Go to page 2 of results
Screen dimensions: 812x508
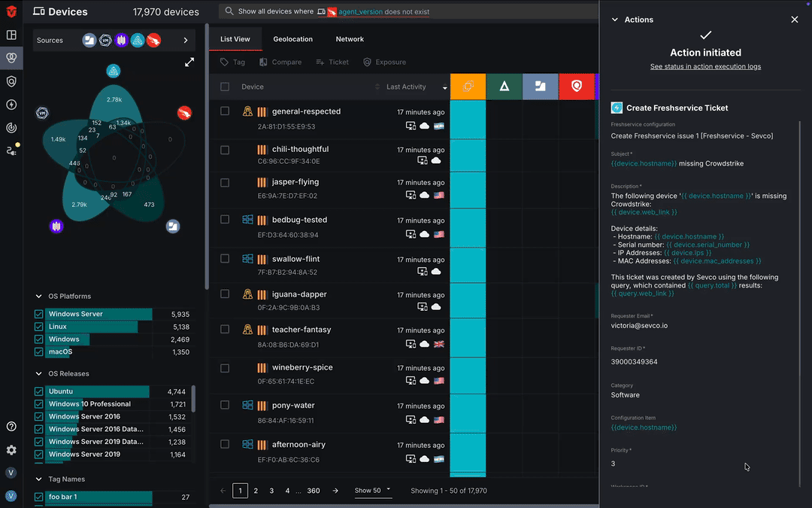tap(256, 491)
